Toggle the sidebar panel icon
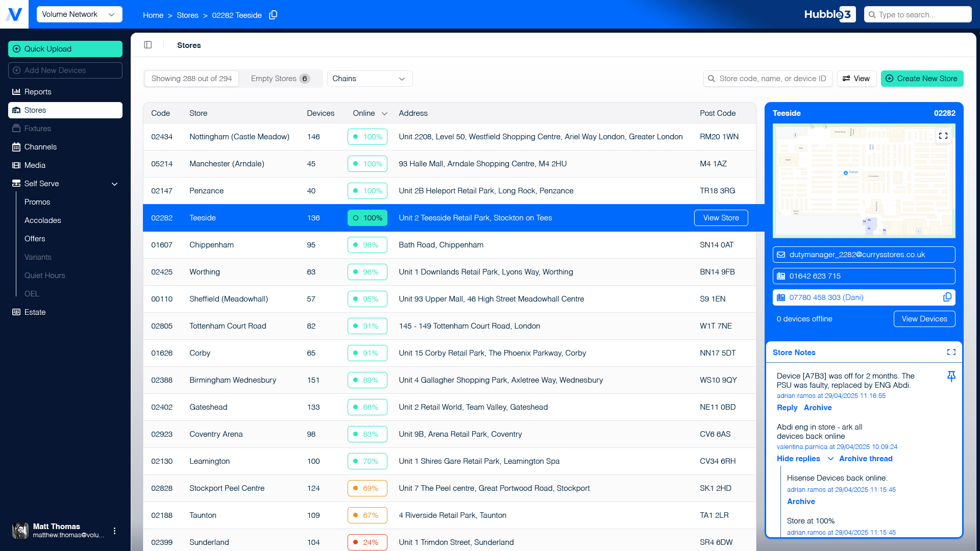 point(148,45)
